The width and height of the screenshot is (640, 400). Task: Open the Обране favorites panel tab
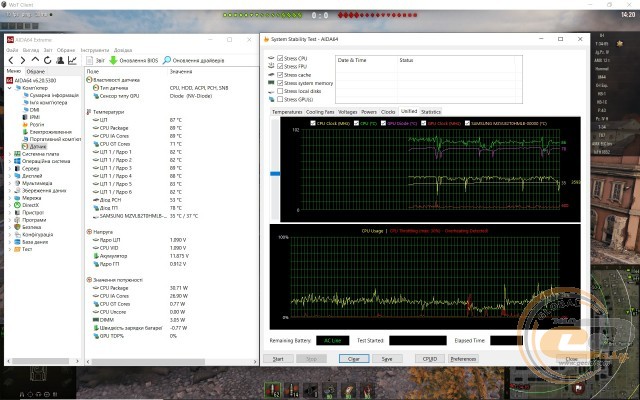tap(36, 71)
